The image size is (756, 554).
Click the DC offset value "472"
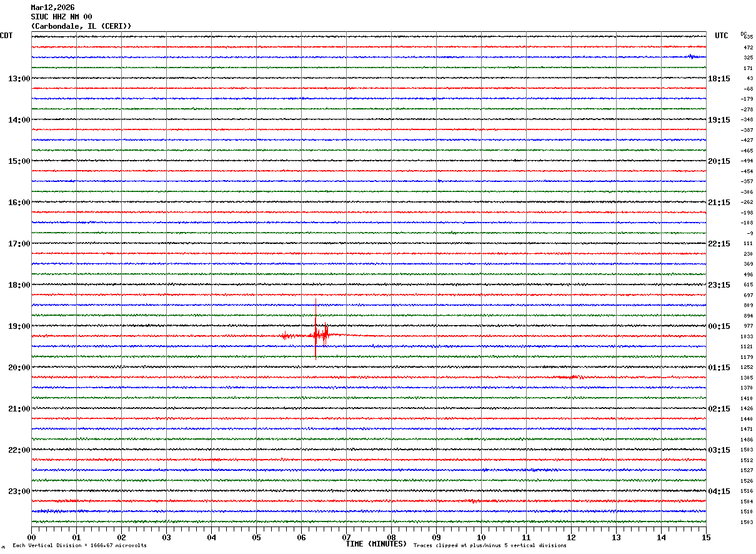point(748,48)
